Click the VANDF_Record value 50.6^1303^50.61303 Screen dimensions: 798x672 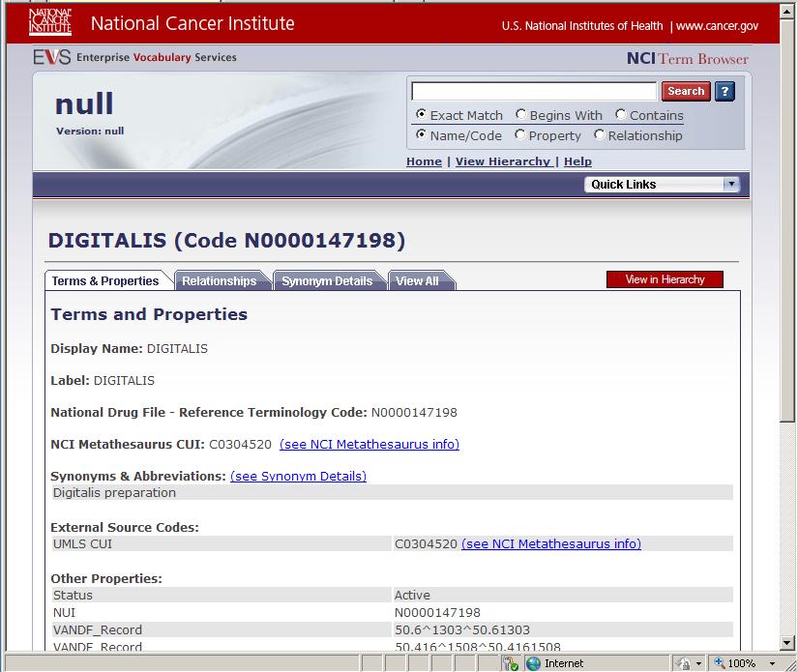pyautogui.click(x=462, y=629)
